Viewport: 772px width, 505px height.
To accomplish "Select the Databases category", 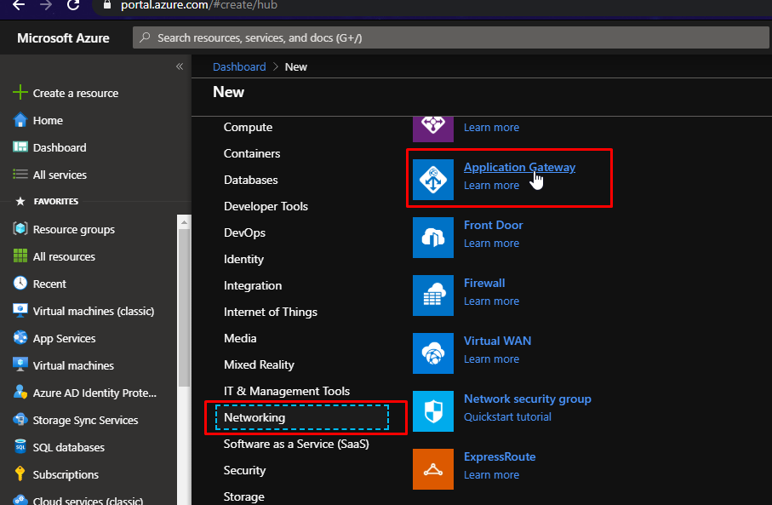I will click(x=251, y=180).
